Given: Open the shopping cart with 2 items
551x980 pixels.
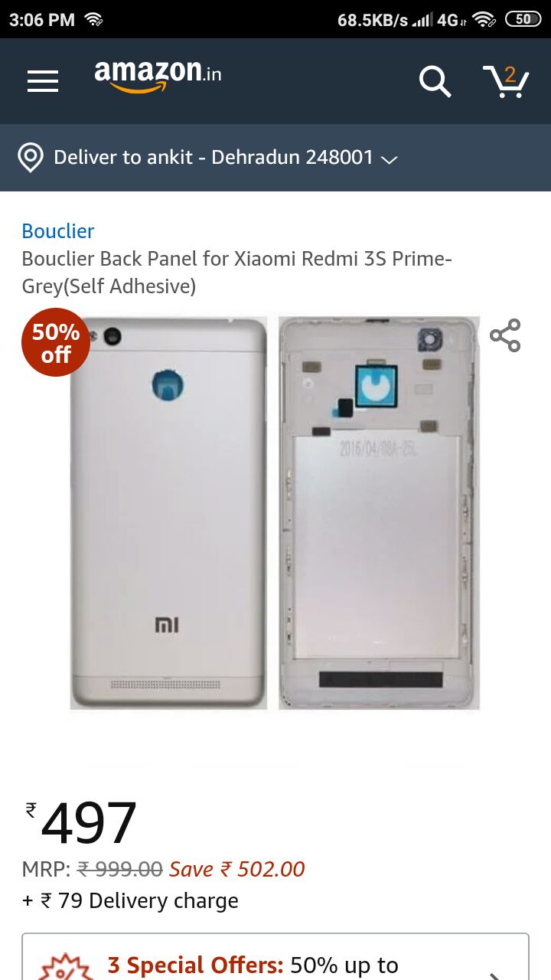Looking at the screenshot, I should 506,80.
